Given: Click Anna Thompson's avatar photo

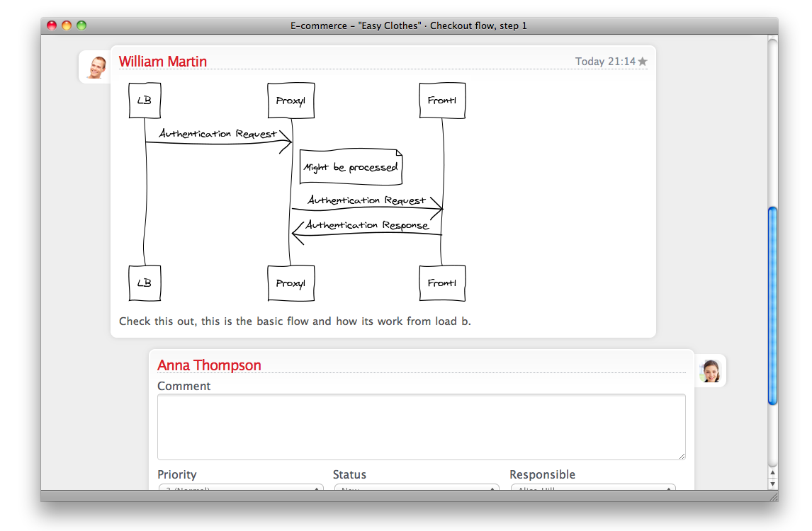Looking at the screenshot, I should point(710,370).
